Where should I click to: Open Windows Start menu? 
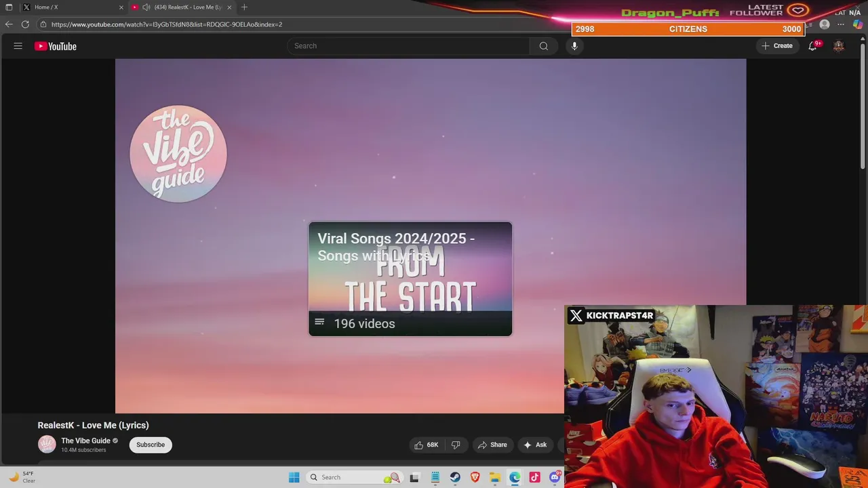click(x=294, y=477)
